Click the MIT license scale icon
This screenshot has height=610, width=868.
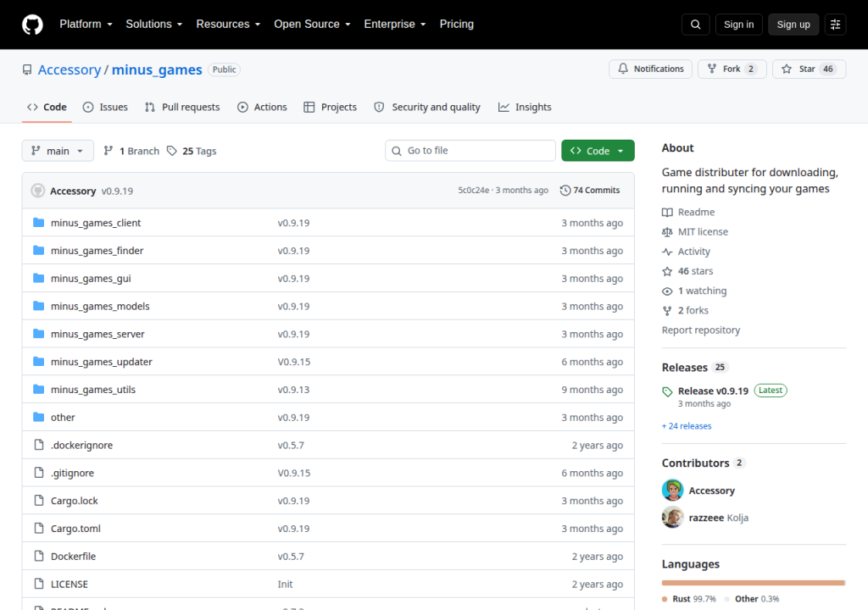pos(667,232)
